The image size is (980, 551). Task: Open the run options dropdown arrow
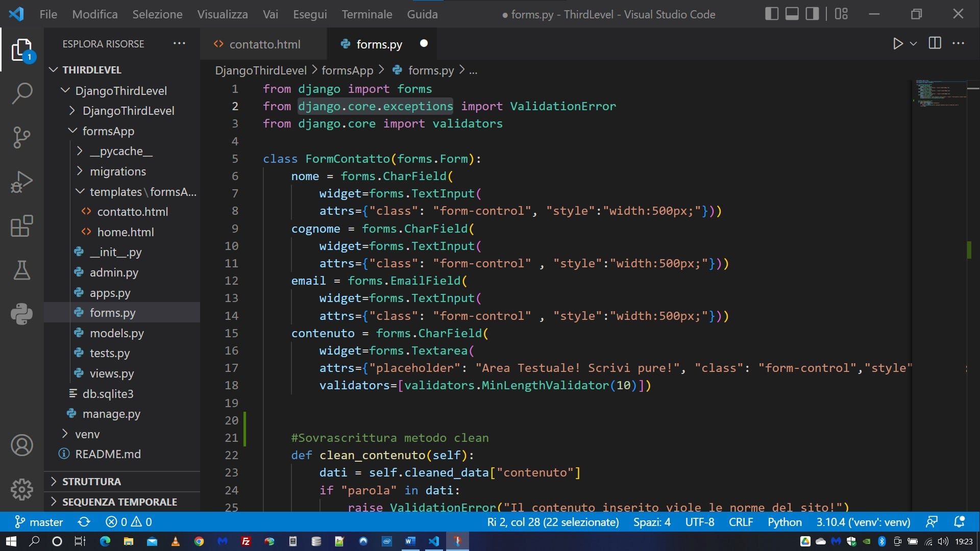coord(914,44)
